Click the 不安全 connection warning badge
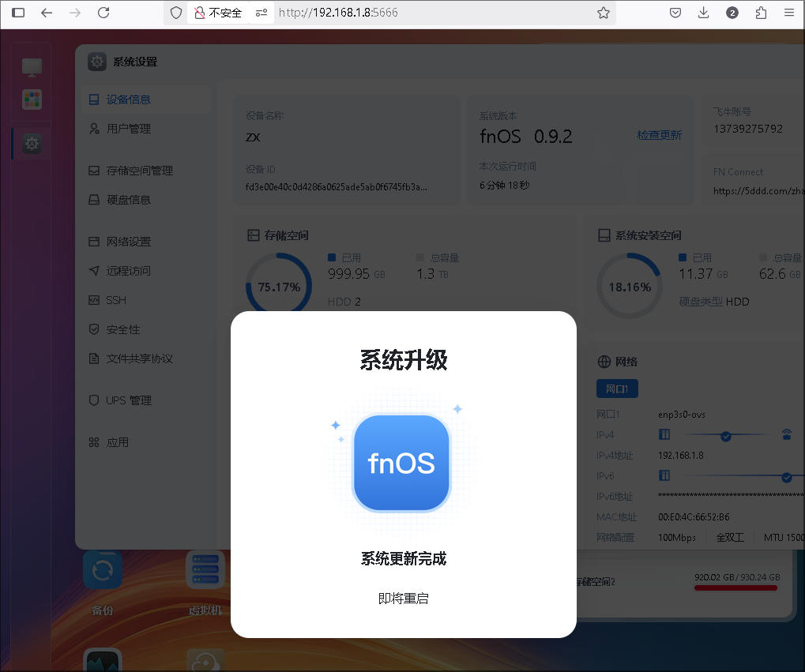 (x=218, y=13)
